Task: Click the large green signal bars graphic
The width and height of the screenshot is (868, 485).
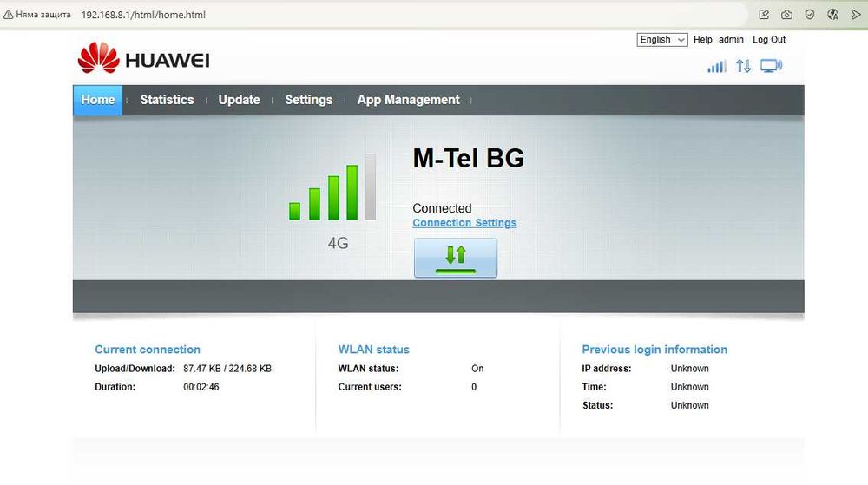Action: (x=332, y=187)
